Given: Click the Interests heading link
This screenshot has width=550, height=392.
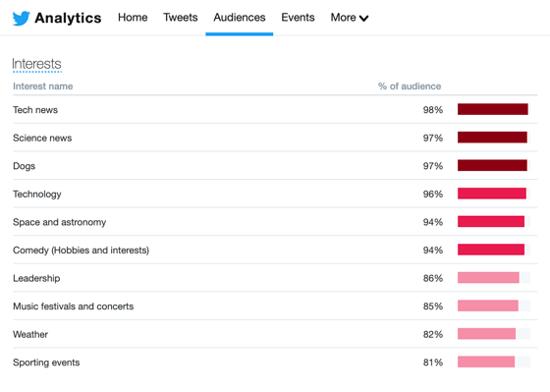Looking at the screenshot, I should click(x=37, y=64).
